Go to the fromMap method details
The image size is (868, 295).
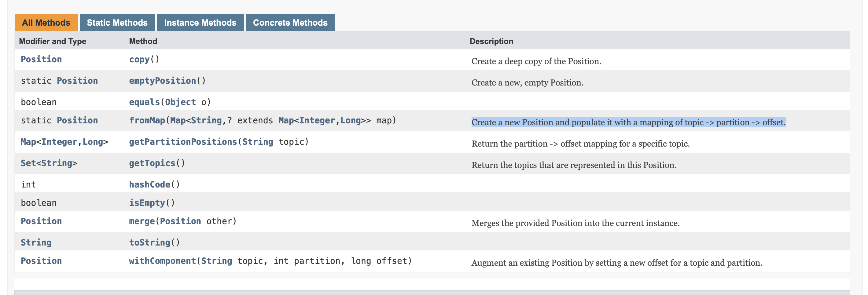147,121
